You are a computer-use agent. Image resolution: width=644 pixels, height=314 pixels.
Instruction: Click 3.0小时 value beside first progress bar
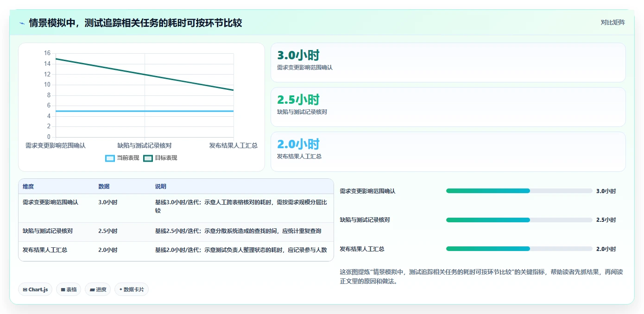click(606, 191)
